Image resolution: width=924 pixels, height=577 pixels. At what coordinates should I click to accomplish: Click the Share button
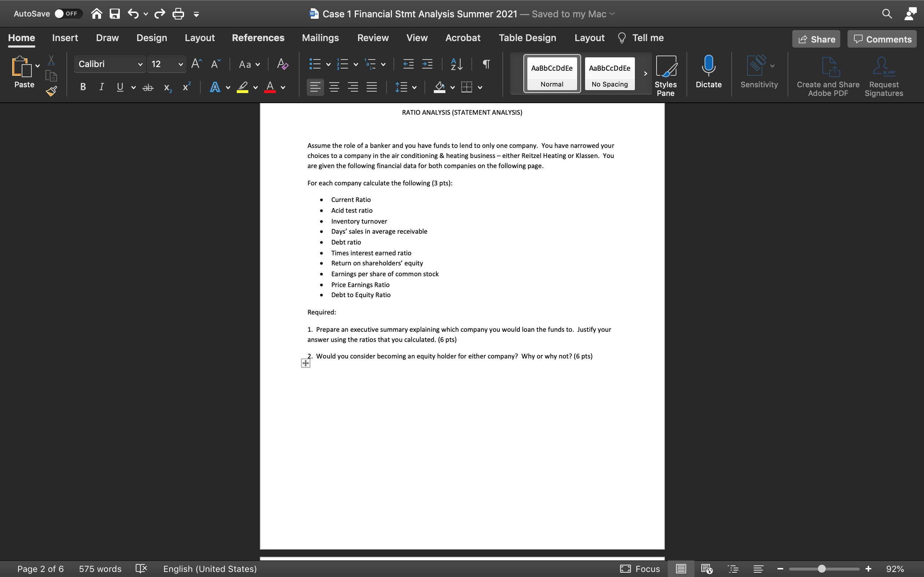[x=816, y=39]
